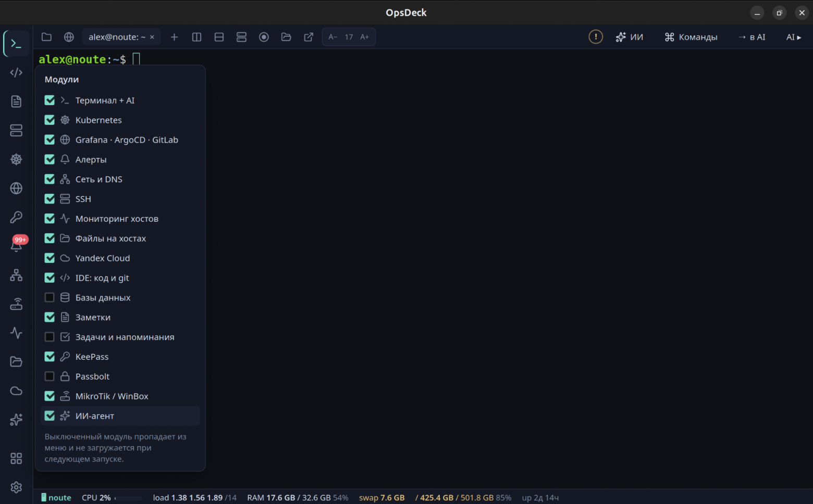Enable the Задачи и напоминания checkbox
The image size is (813, 504).
tap(50, 337)
